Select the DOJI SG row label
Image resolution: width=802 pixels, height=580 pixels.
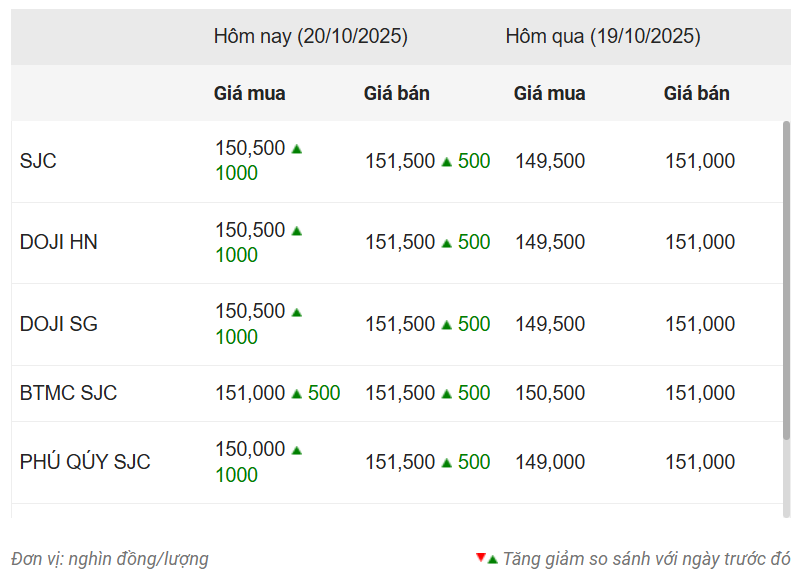58,325
